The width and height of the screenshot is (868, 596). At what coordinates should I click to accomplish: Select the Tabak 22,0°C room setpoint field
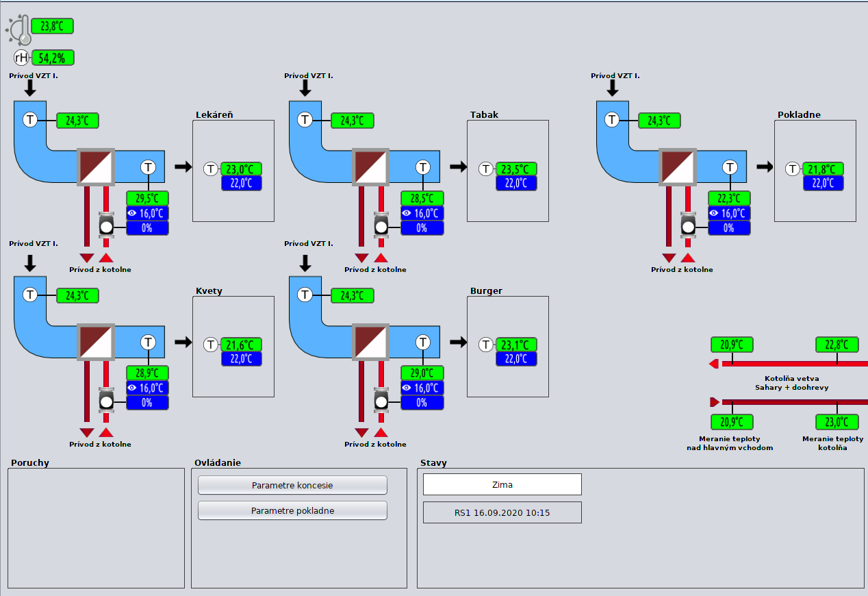pos(516,183)
